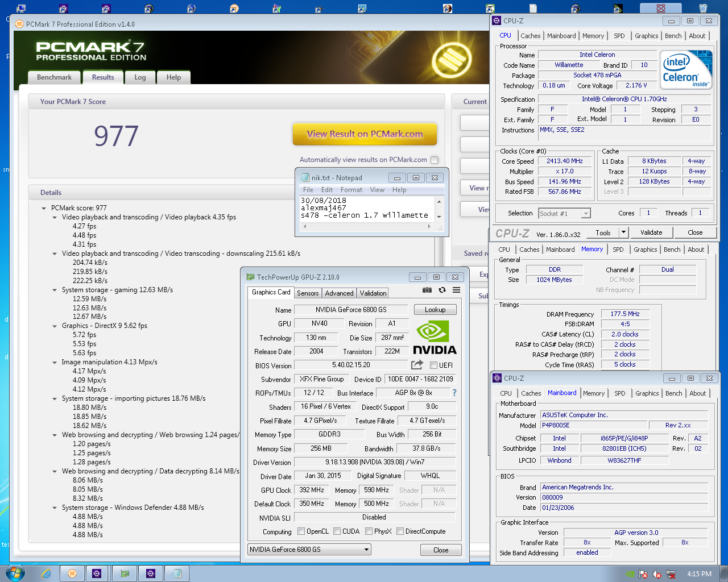The width and height of the screenshot is (728, 582).
Task: Click Notepad horizontal scrollbar right arrow
Action: [429, 226]
